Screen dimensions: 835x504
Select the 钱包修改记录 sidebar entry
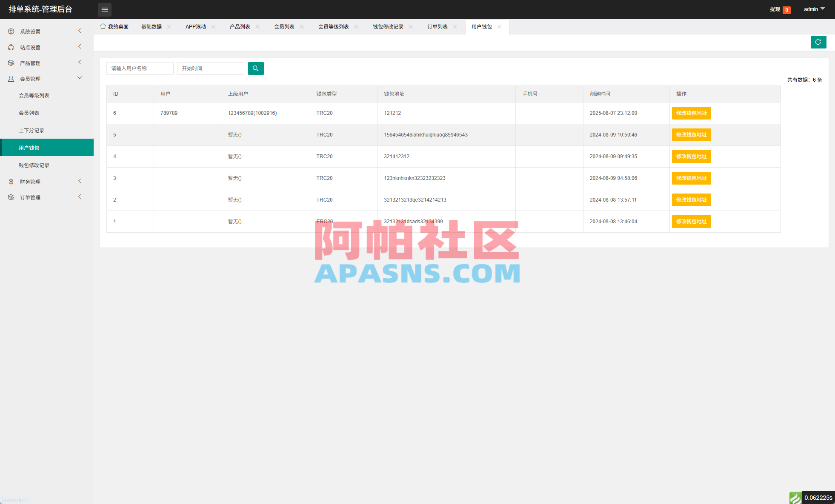(34, 165)
